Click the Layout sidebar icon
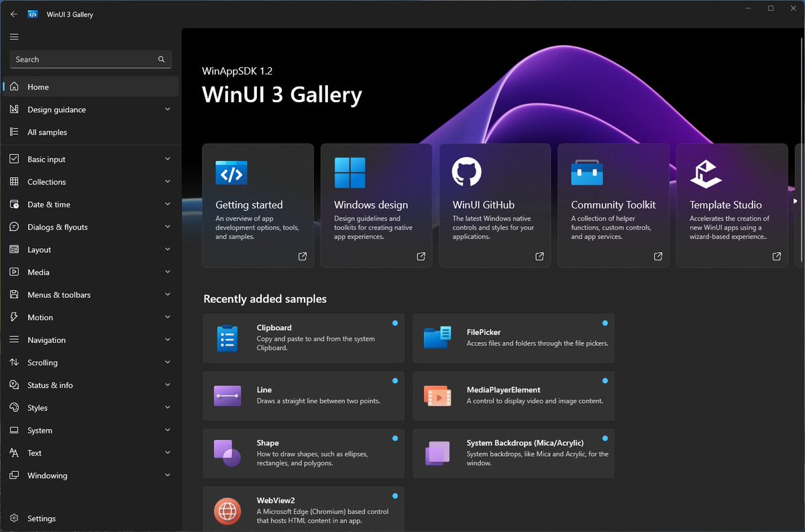The width and height of the screenshot is (805, 532). (x=14, y=250)
